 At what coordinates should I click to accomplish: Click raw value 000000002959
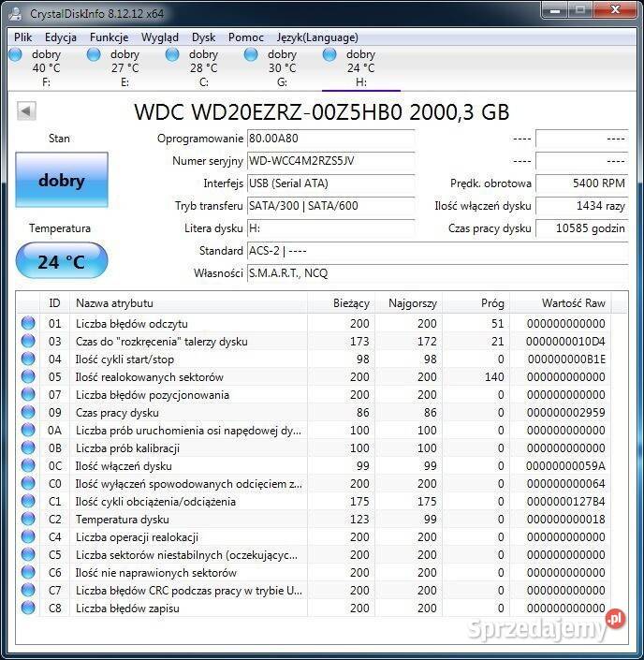tap(565, 413)
